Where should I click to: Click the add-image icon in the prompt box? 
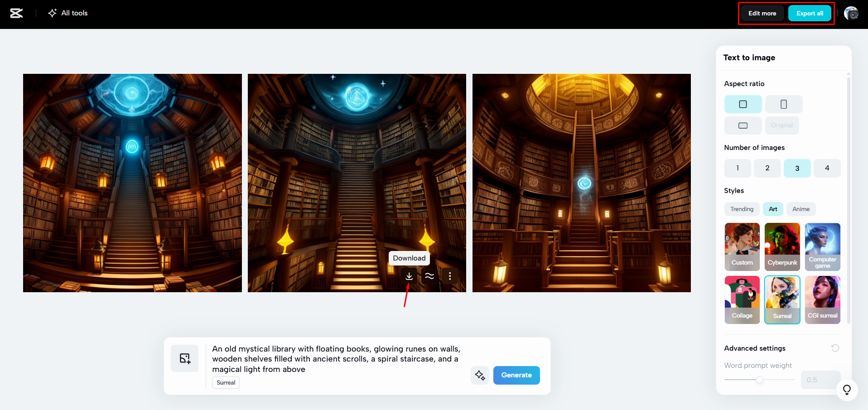(x=184, y=358)
